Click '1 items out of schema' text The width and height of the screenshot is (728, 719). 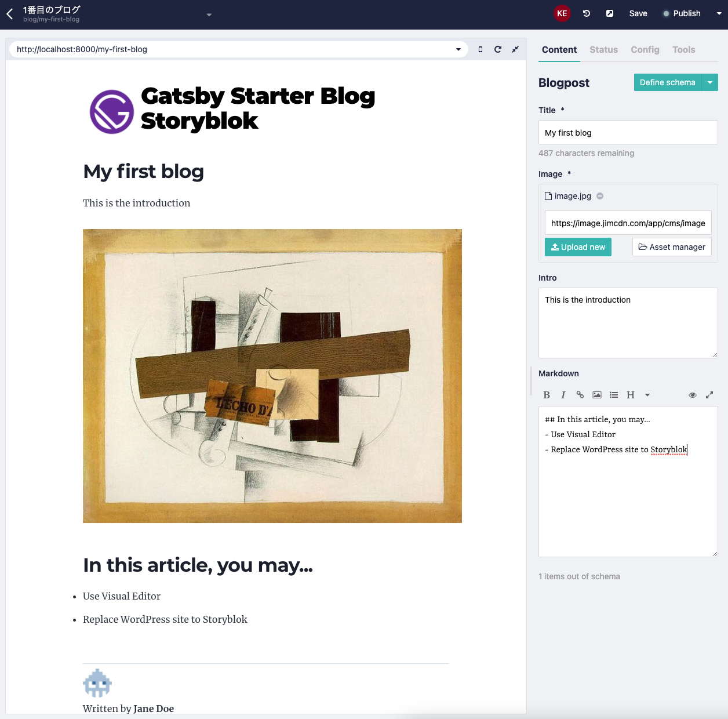click(579, 576)
